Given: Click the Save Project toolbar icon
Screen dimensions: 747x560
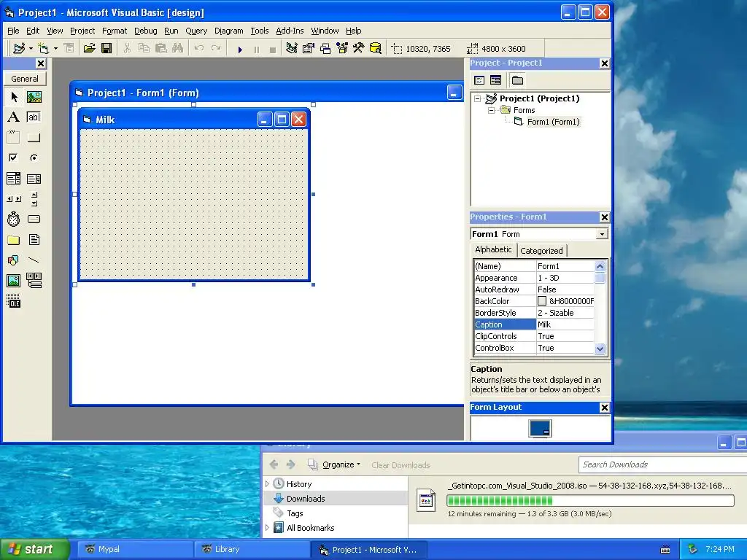Looking at the screenshot, I should tap(107, 49).
